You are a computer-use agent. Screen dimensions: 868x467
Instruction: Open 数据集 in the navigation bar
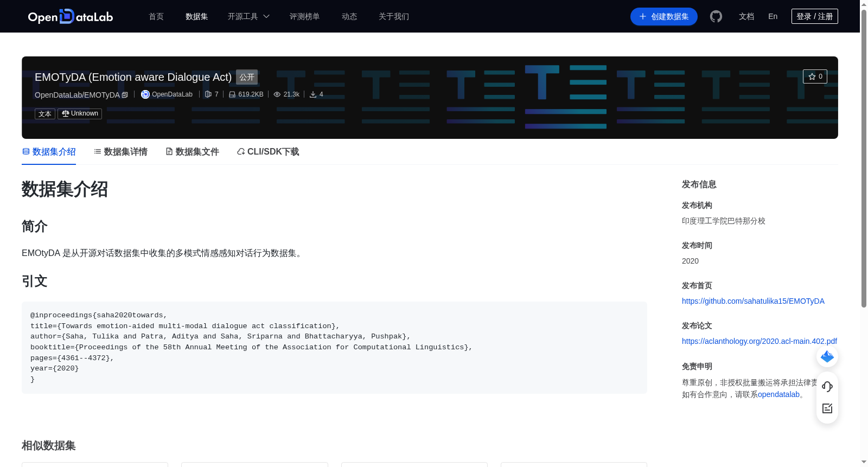coord(197,16)
